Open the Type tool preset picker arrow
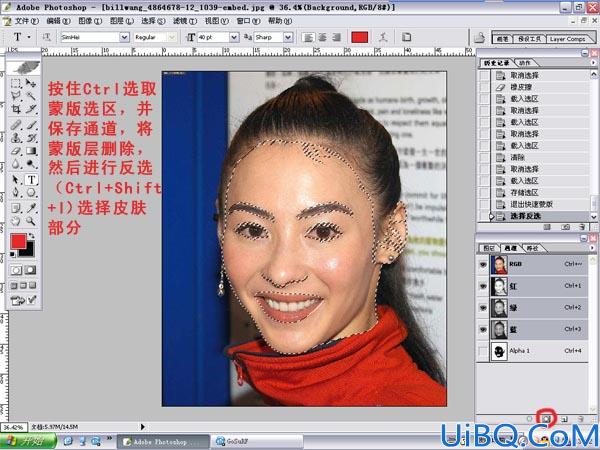Image resolution: width=600 pixels, height=450 pixels. point(29,37)
